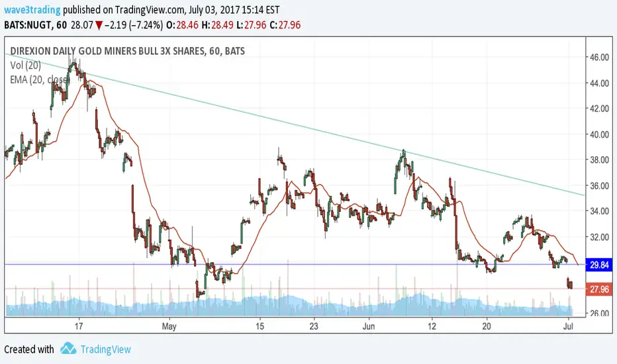Select the chart title 'DIREXION DAILY GOLD MINERS BULL 3X SHARES'
The width and height of the screenshot is (617, 364).
[x=107, y=51]
